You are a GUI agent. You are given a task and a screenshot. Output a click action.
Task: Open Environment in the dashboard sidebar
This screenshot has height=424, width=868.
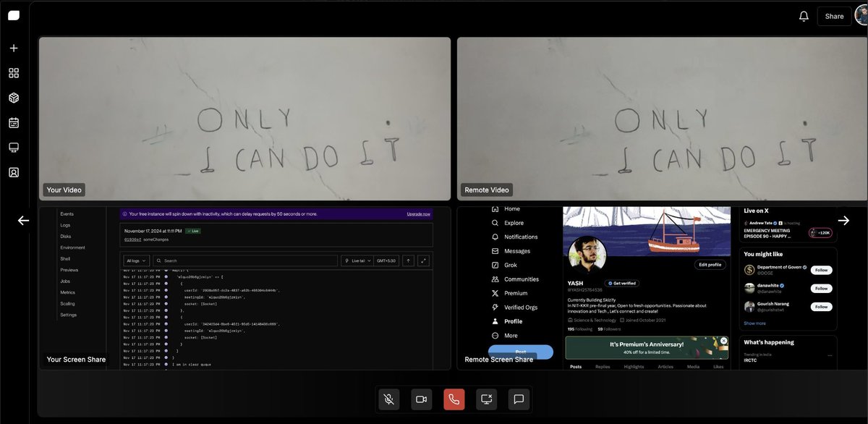(x=72, y=247)
